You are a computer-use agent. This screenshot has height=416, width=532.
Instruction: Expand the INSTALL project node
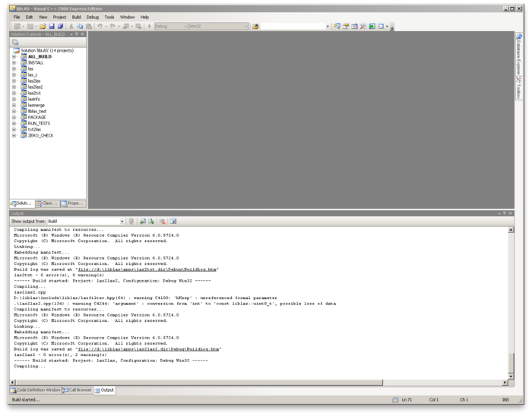(x=14, y=63)
